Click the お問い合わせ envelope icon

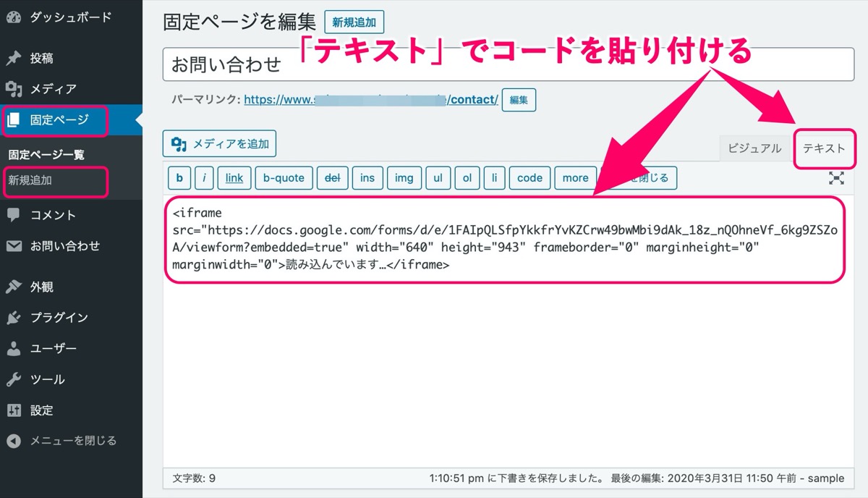pyautogui.click(x=14, y=246)
